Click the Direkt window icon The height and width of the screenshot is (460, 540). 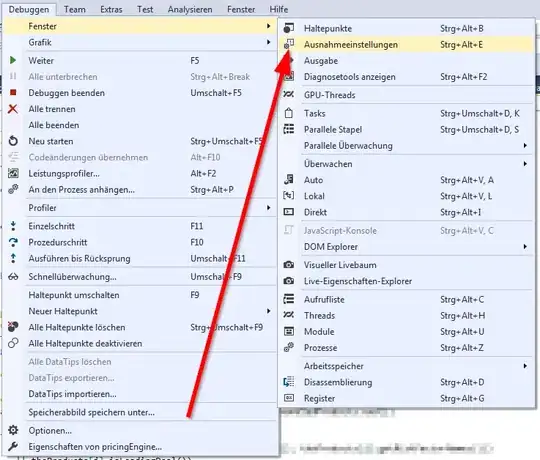click(x=289, y=212)
